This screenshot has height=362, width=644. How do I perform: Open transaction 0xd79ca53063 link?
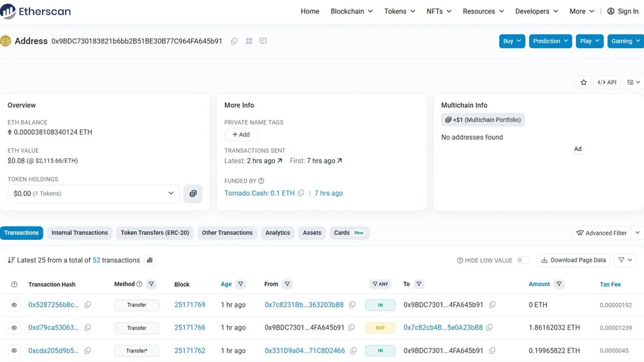[x=53, y=327]
